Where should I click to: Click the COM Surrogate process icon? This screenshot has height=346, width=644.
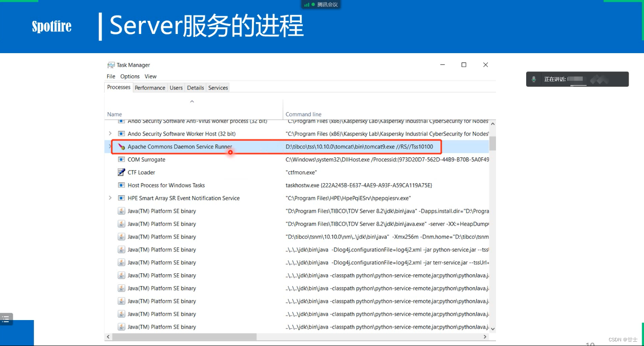[x=121, y=159]
